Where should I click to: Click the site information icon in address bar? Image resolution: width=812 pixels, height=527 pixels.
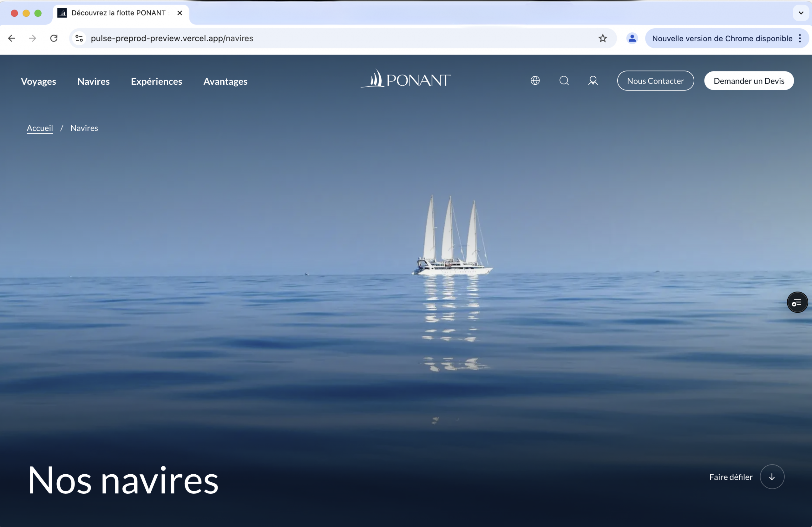(x=79, y=38)
